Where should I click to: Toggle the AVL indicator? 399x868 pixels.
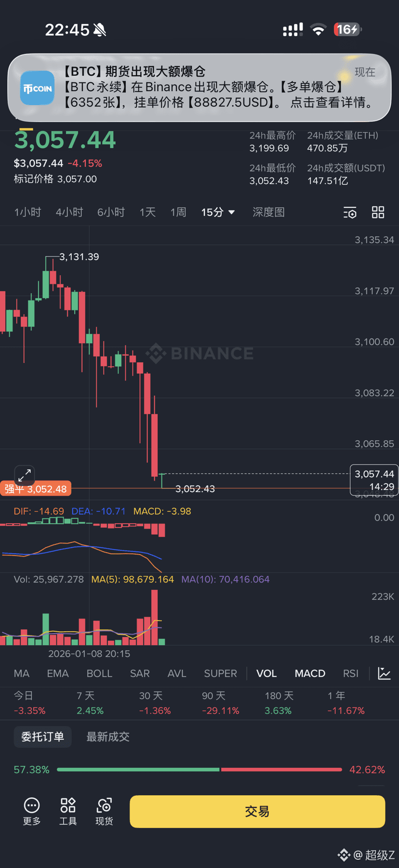pyautogui.click(x=177, y=673)
